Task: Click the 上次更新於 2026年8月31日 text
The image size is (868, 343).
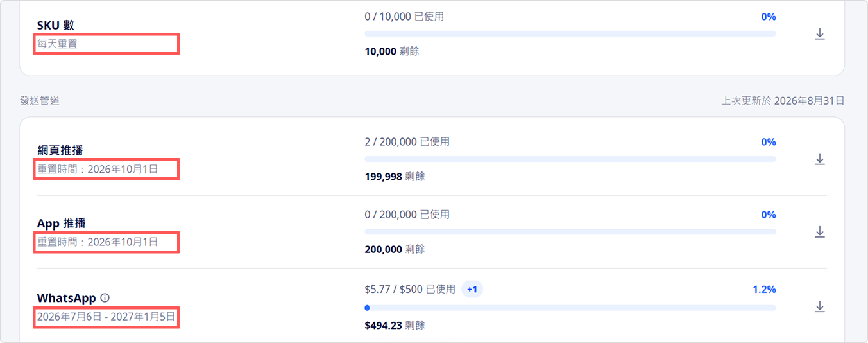Action: click(x=783, y=101)
